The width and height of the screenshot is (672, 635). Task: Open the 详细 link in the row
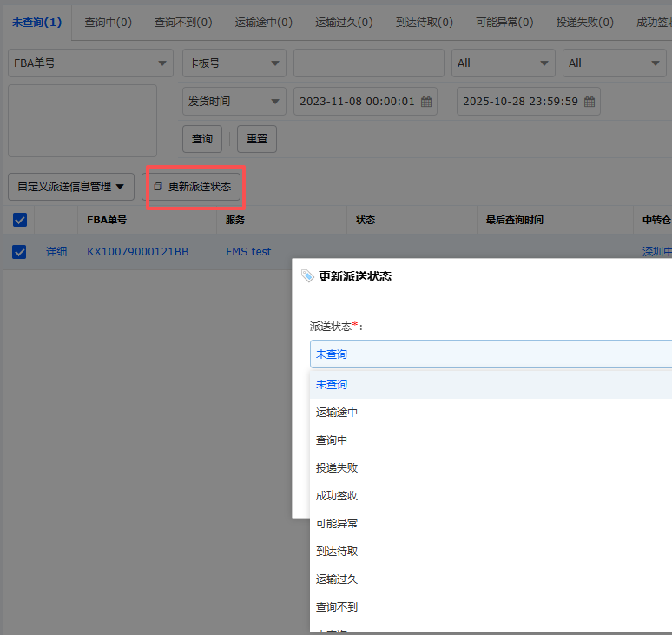(56, 252)
